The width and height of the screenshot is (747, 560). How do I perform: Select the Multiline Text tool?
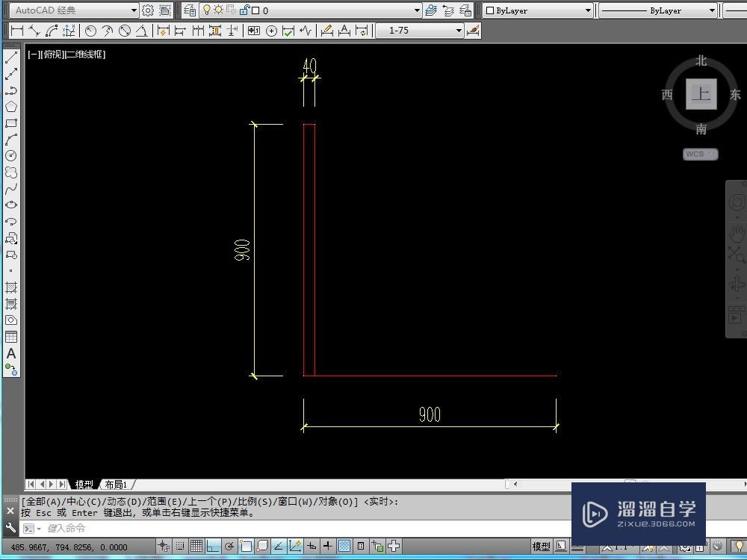(11, 354)
